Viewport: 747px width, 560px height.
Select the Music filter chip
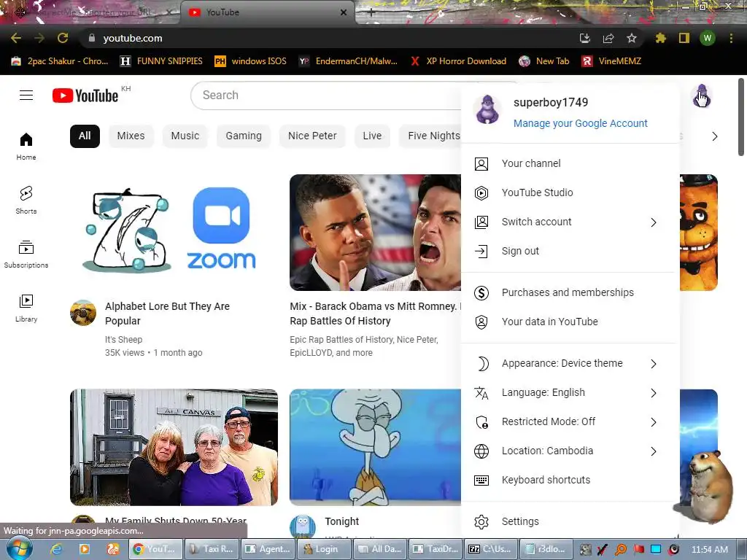185,136
